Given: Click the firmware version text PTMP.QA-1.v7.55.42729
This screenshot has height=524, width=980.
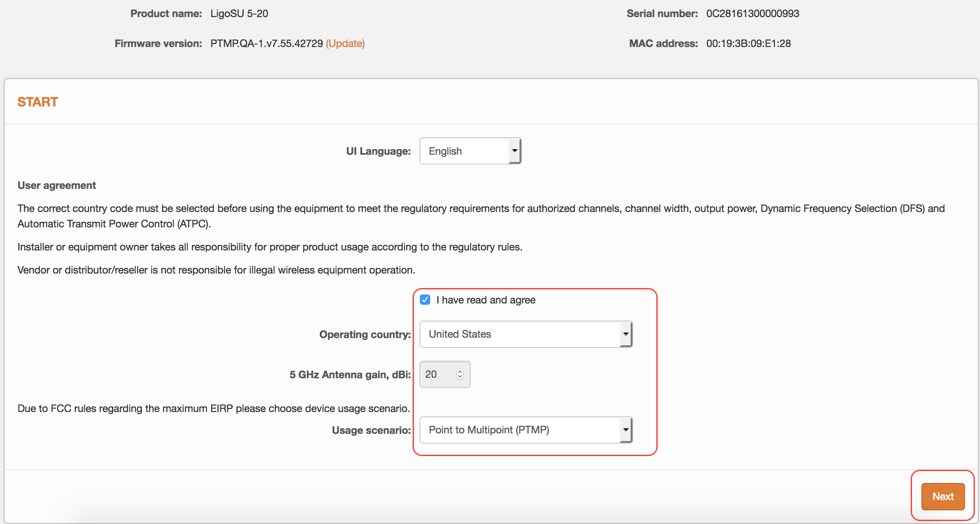Looking at the screenshot, I should [266, 44].
